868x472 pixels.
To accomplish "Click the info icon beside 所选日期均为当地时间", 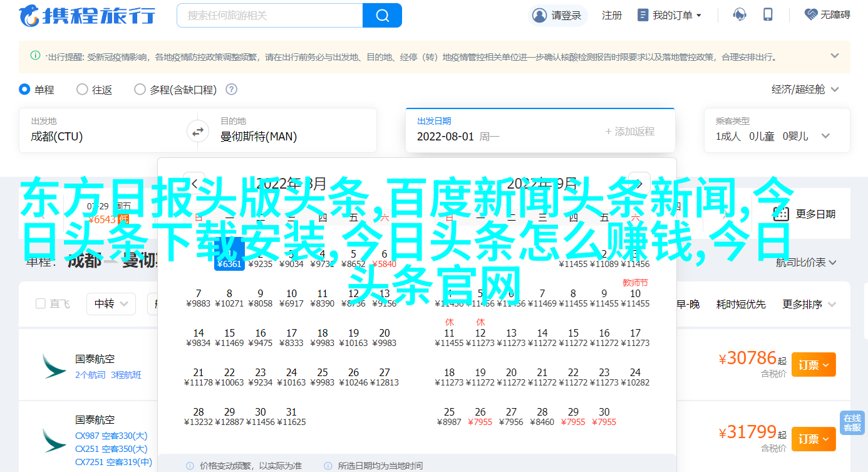I will pos(328,466).
